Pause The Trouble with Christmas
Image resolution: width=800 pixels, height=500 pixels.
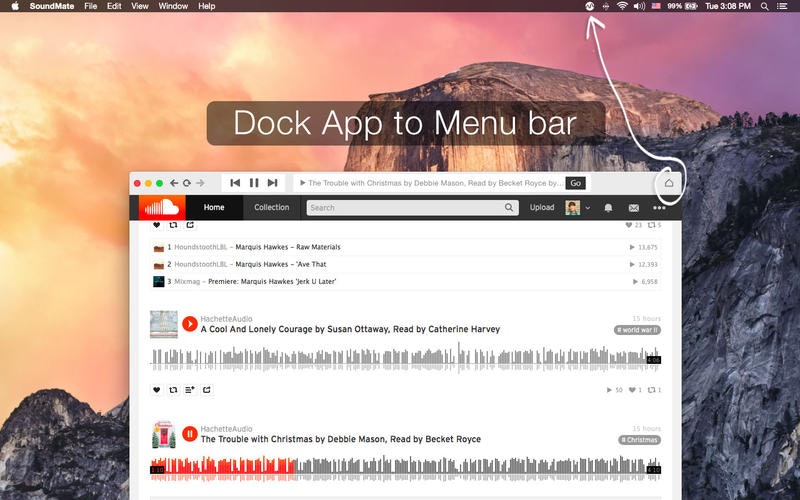pos(190,434)
